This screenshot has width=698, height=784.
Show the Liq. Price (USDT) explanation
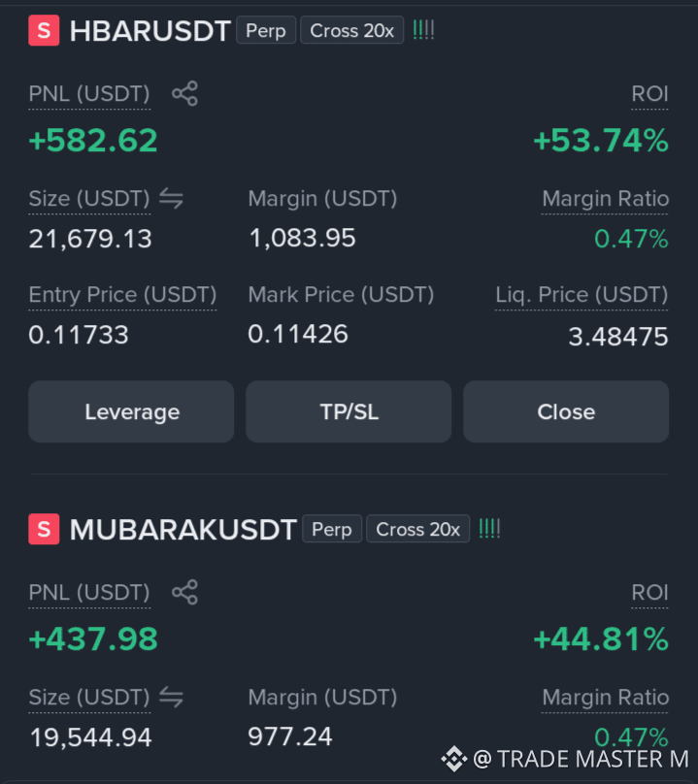[582, 295]
